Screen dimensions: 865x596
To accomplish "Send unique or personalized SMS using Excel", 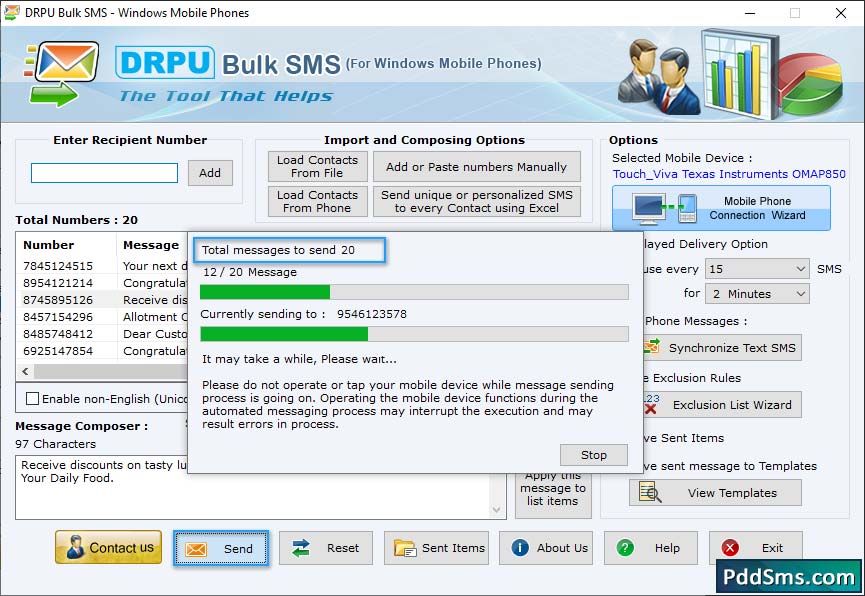I will tap(477, 201).
